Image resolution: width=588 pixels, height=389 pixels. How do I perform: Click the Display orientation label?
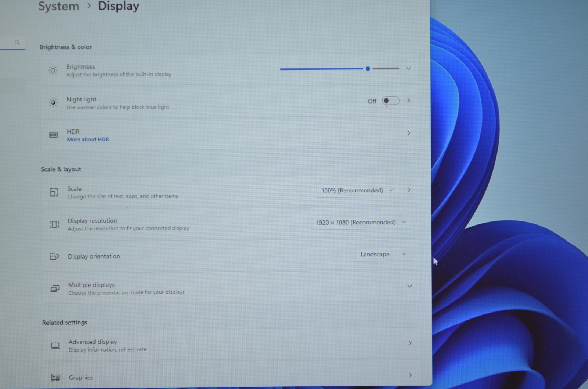coord(94,256)
